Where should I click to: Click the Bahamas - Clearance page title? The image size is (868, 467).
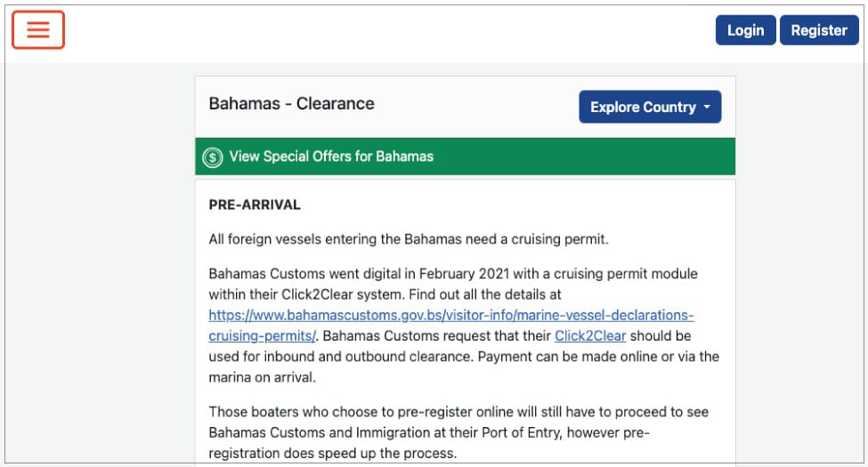[291, 103]
